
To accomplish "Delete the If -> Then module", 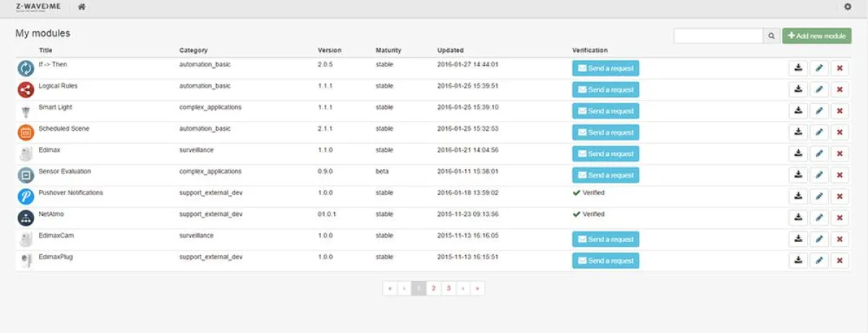I will [x=840, y=69].
